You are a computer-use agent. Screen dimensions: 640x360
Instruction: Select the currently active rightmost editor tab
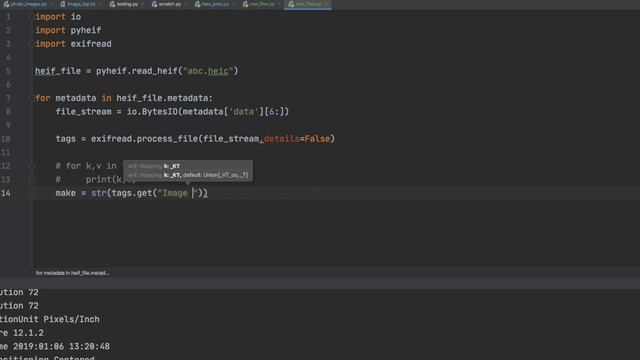tap(308, 4)
